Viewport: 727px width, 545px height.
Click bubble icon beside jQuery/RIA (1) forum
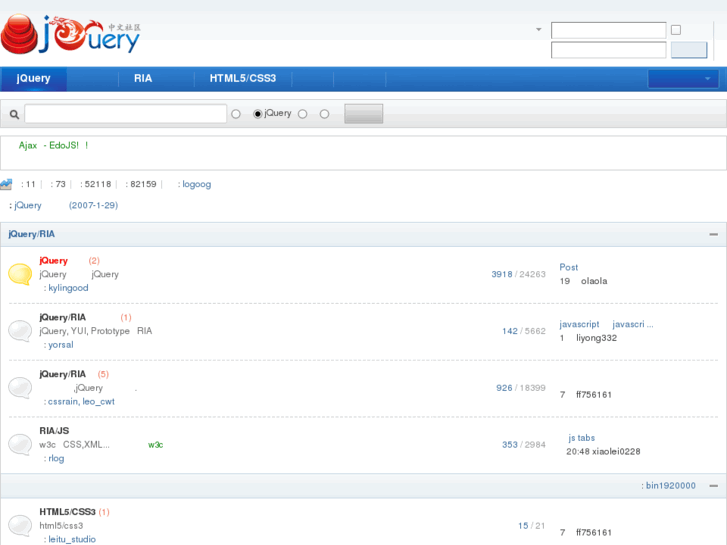click(20, 331)
